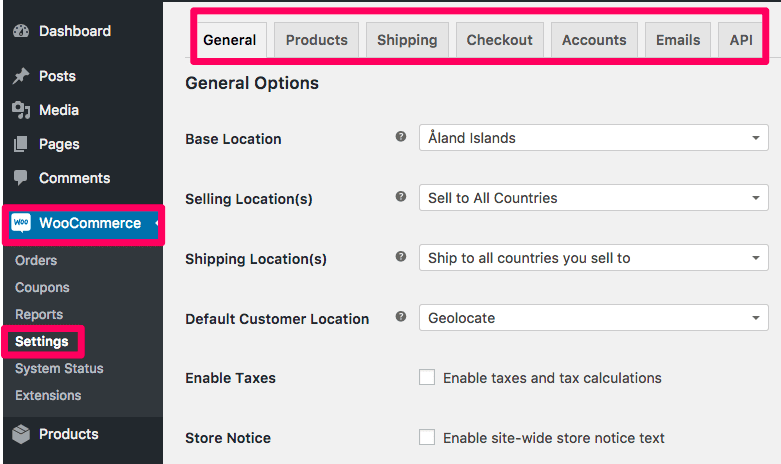Click the Pages document icon

click(21, 144)
